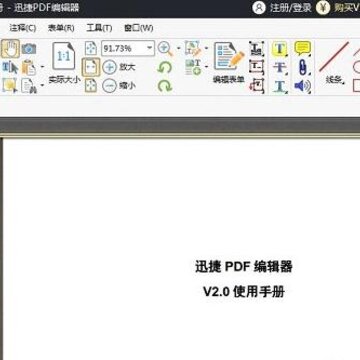Open the 窗口(W) menu
Image resolution: width=360 pixels, height=360 pixels.
click(139, 28)
